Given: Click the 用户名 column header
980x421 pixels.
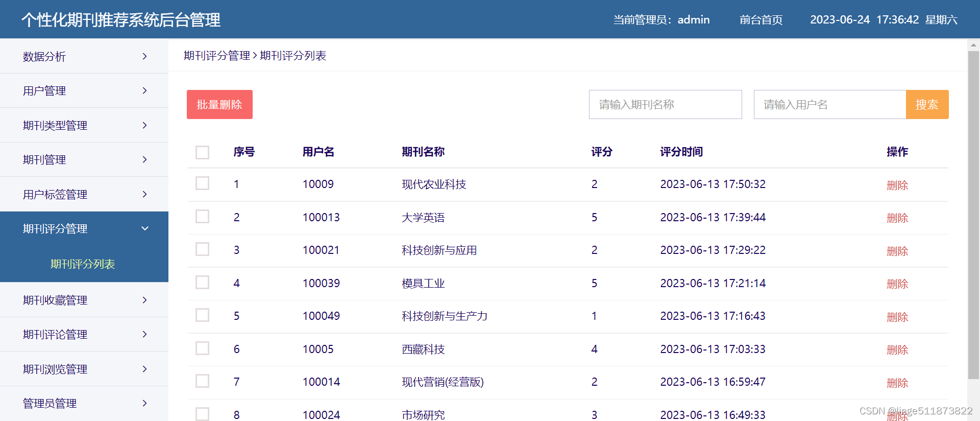Looking at the screenshot, I should 318,152.
